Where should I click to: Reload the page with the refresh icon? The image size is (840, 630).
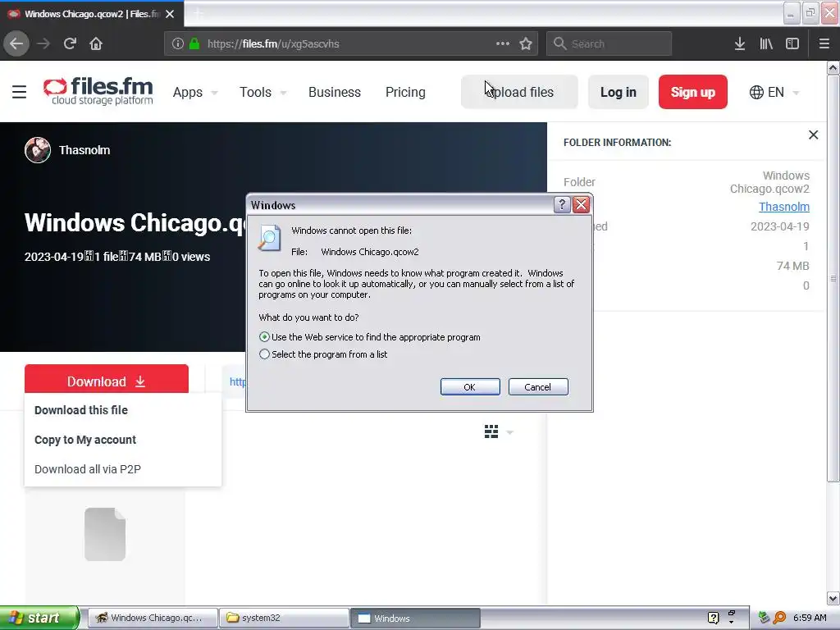(x=70, y=43)
